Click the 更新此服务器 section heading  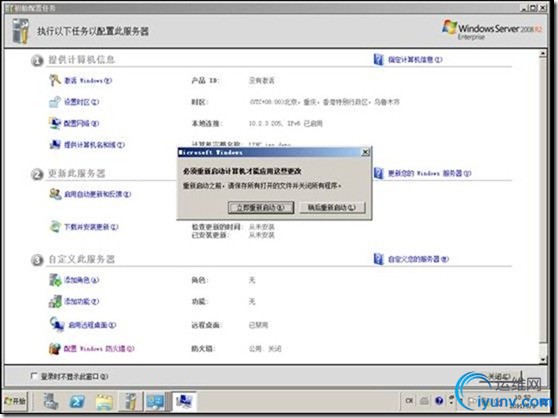pyautogui.click(x=77, y=173)
